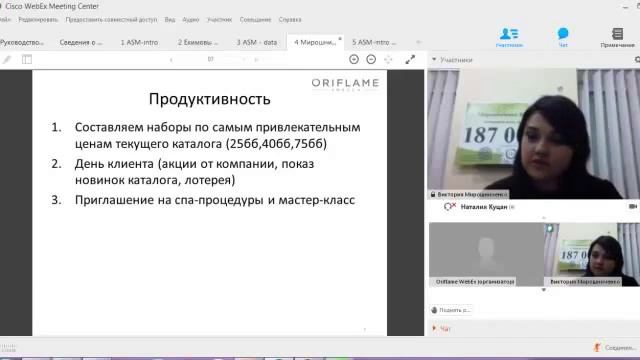
Task: Expand video strip with the down arrow
Action: tap(544, 290)
